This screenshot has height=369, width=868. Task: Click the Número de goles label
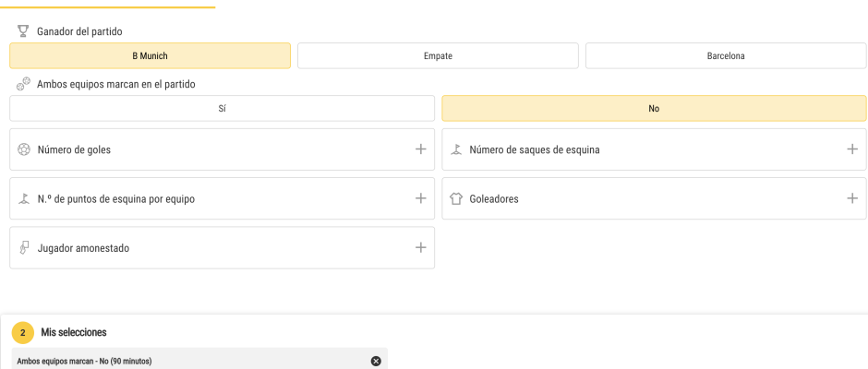point(74,150)
